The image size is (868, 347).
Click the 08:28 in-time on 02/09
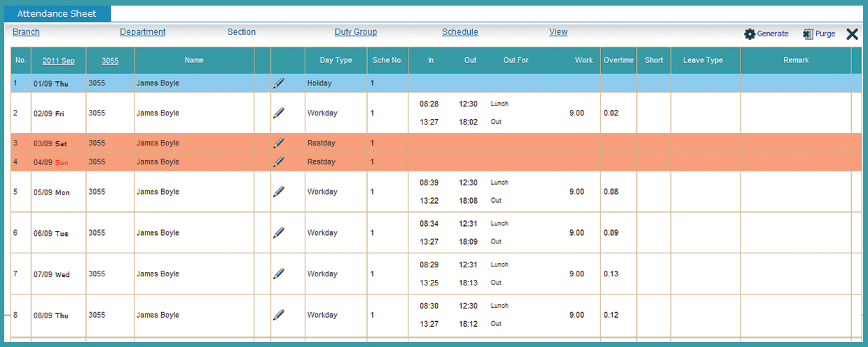pyautogui.click(x=429, y=104)
